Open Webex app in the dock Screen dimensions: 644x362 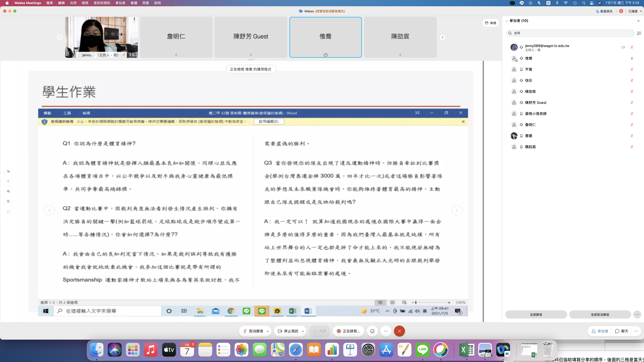(503, 350)
